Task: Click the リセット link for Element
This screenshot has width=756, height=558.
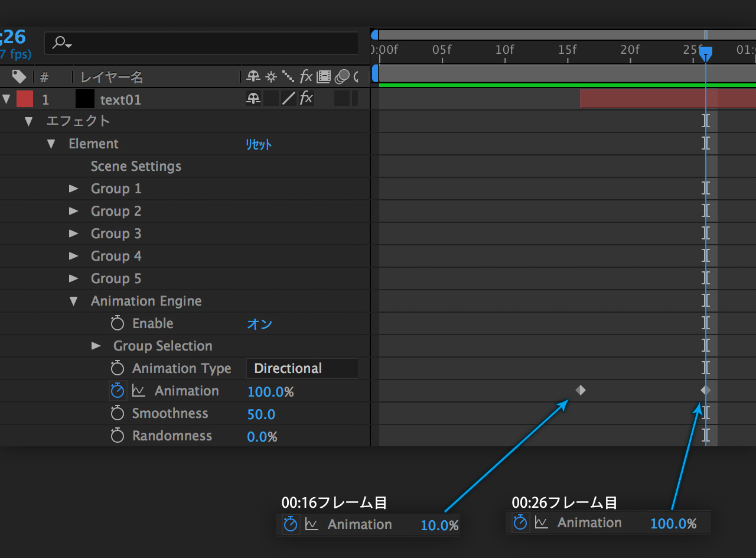Action: (259, 144)
